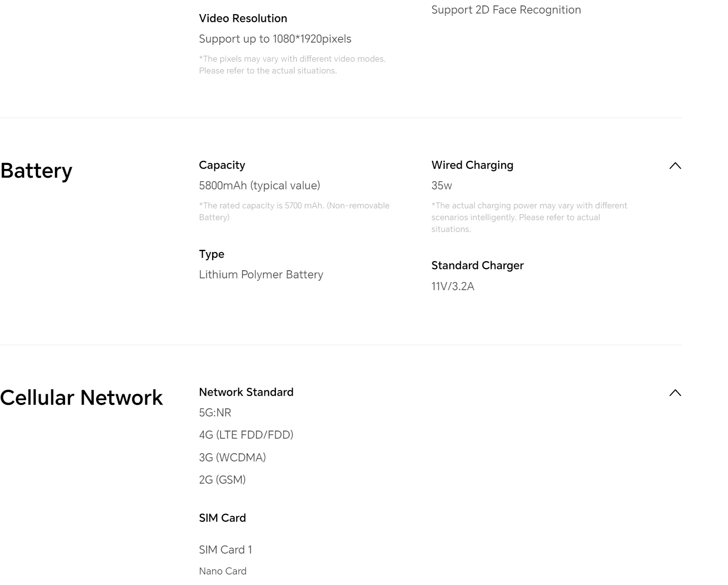Click the Cellular Network section heading

coord(81,398)
